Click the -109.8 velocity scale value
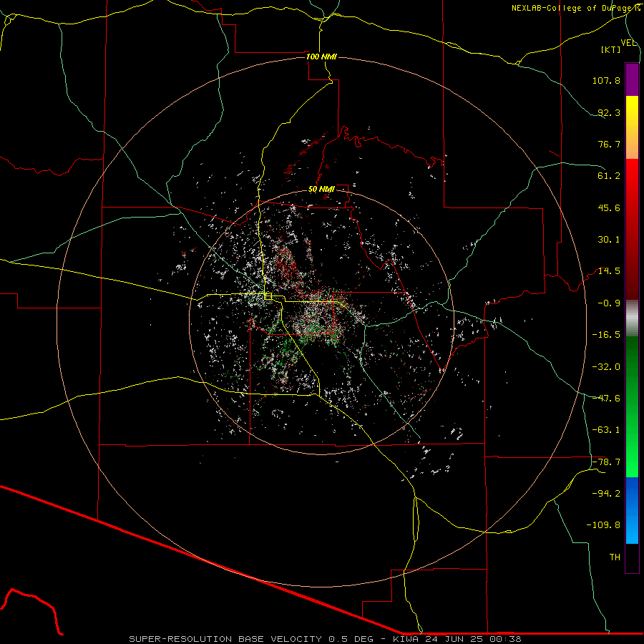This screenshot has height=644, width=644. (603, 525)
